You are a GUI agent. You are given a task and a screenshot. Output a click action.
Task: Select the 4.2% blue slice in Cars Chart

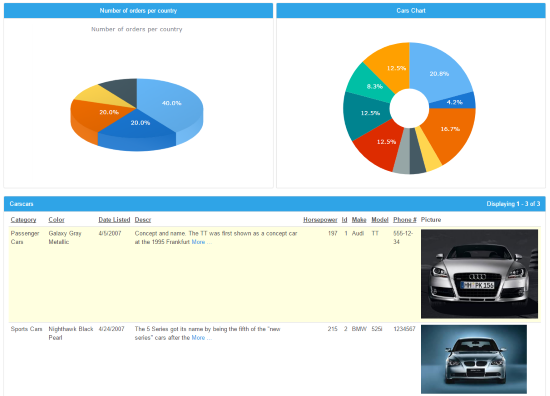(455, 102)
